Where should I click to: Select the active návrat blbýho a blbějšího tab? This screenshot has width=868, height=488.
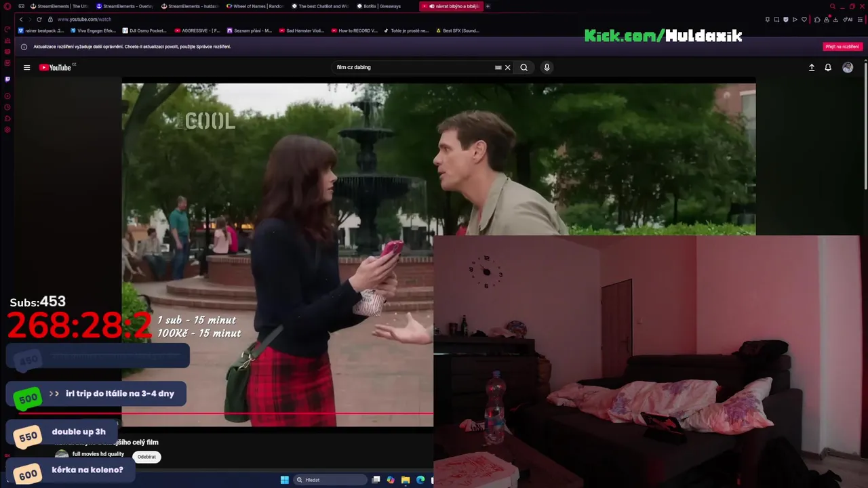coord(451,6)
